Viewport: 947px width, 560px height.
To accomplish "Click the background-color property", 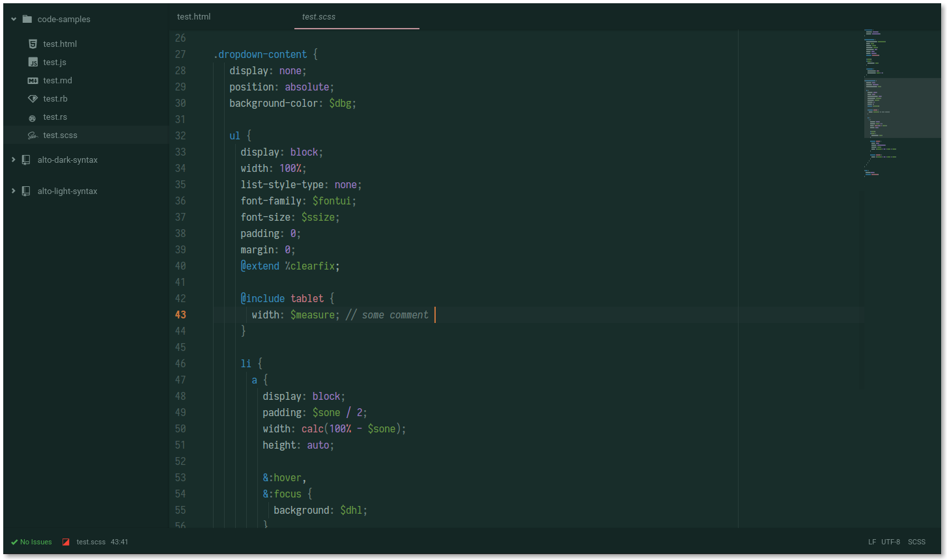I will coord(274,103).
